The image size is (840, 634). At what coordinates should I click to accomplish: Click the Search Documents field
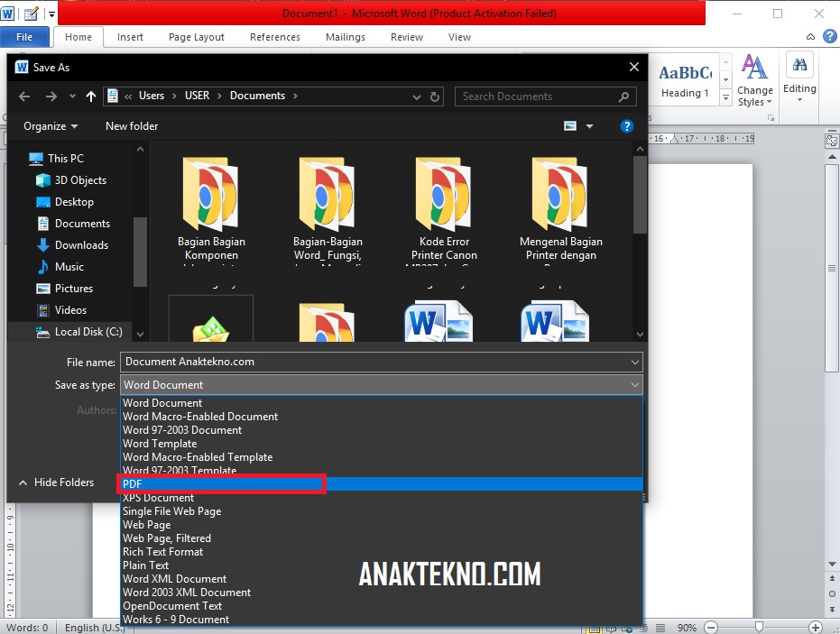click(545, 96)
